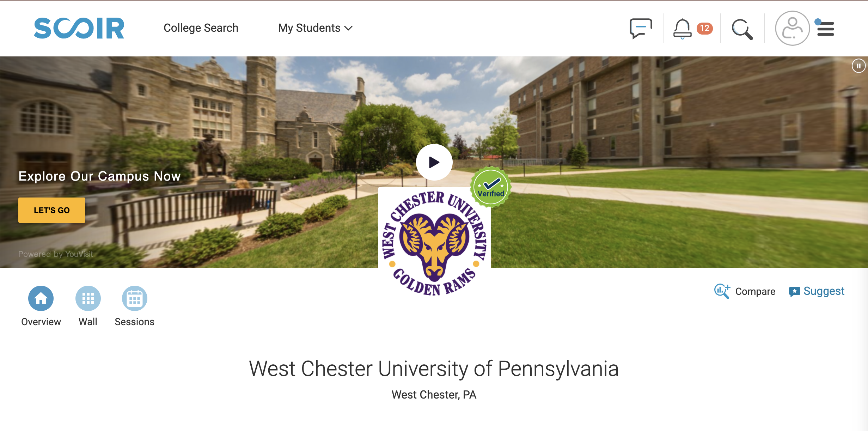Viewport: 868px width, 431px height.
Task: Click the Verified badge
Action: point(490,187)
